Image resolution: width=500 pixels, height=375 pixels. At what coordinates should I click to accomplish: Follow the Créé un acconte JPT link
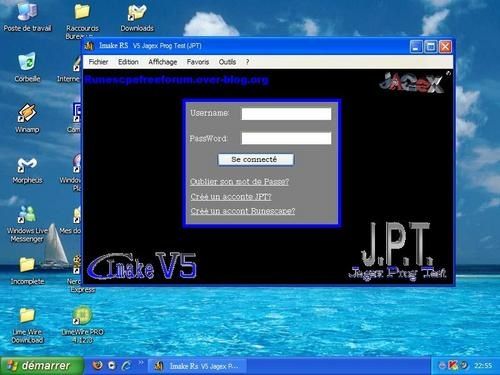point(231,197)
